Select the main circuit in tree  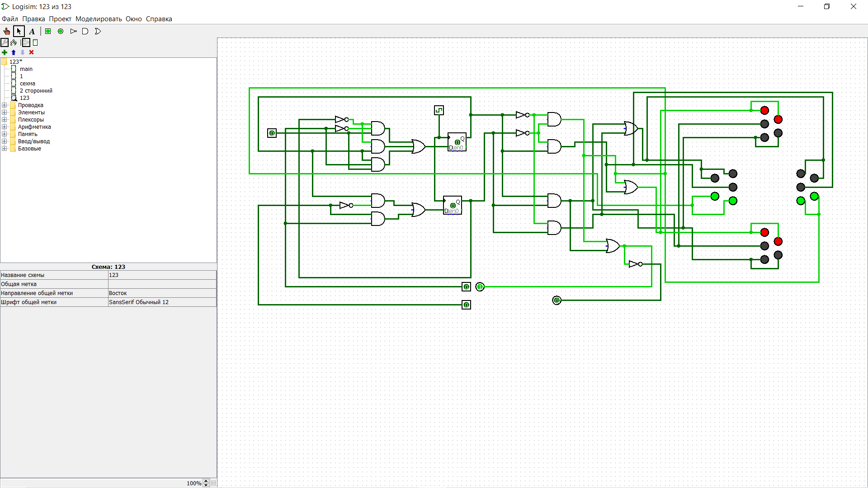[x=26, y=69]
